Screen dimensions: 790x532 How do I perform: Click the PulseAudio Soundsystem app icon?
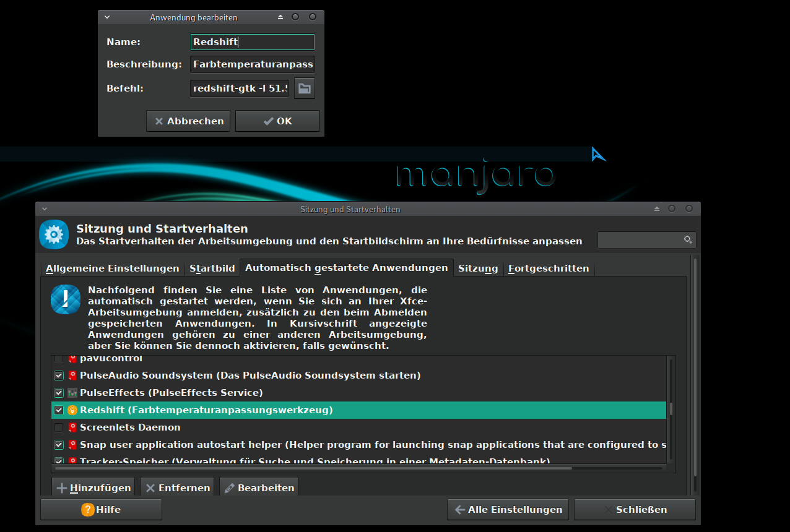click(x=72, y=375)
